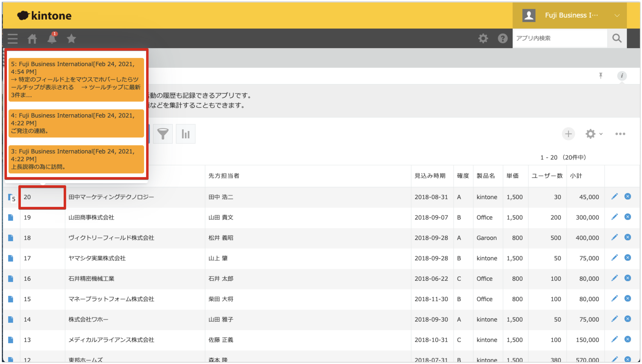The image size is (642, 364).
Task: Open the hamburger navigation menu
Action: pyautogui.click(x=13, y=39)
